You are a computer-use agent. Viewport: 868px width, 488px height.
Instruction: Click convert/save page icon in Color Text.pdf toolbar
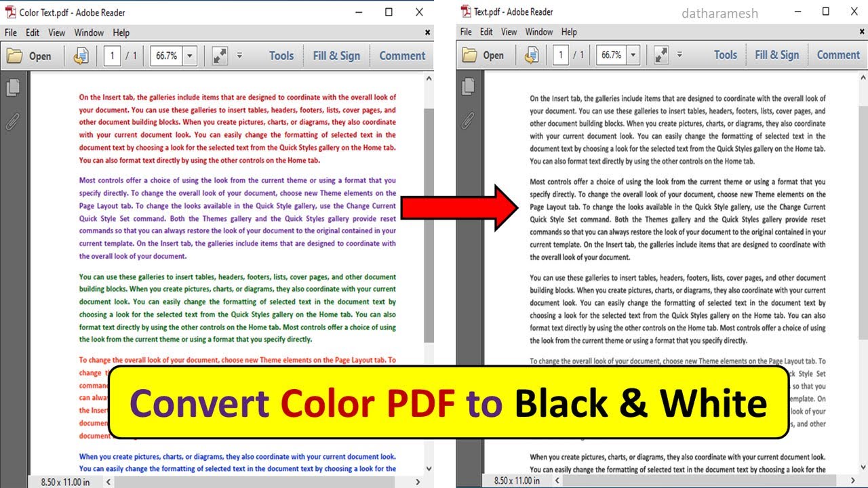pos(81,56)
